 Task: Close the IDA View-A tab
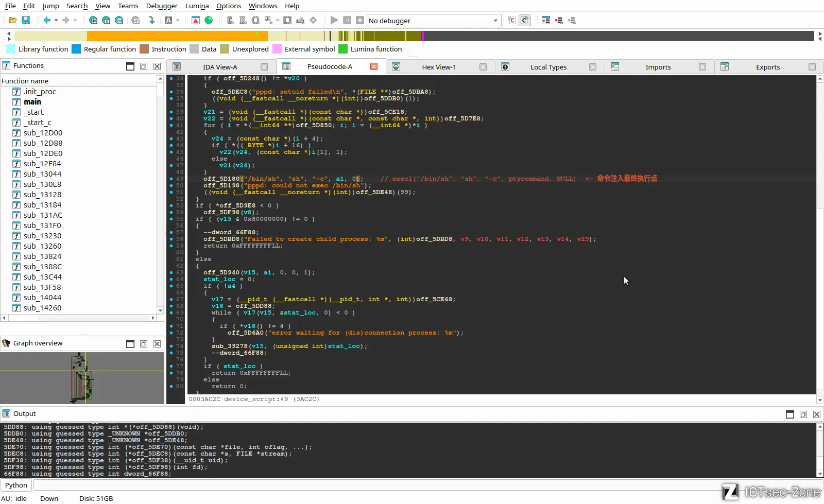tap(264, 67)
